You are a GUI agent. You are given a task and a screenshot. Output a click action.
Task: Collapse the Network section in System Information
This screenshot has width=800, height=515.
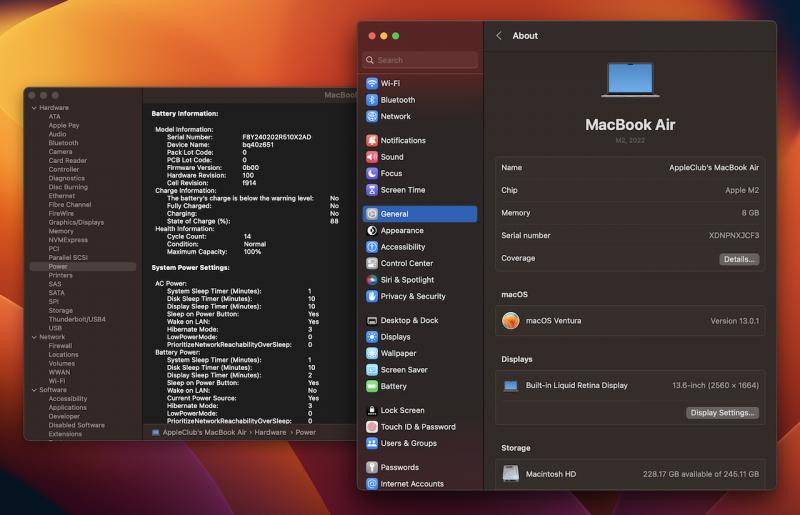pyautogui.click(x=34, y=337)
